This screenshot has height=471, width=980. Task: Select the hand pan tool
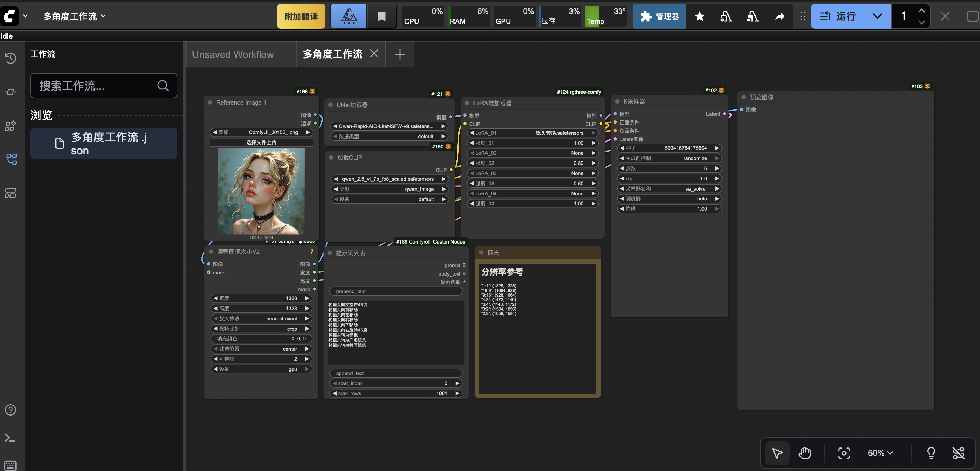(x=805, y=453)
